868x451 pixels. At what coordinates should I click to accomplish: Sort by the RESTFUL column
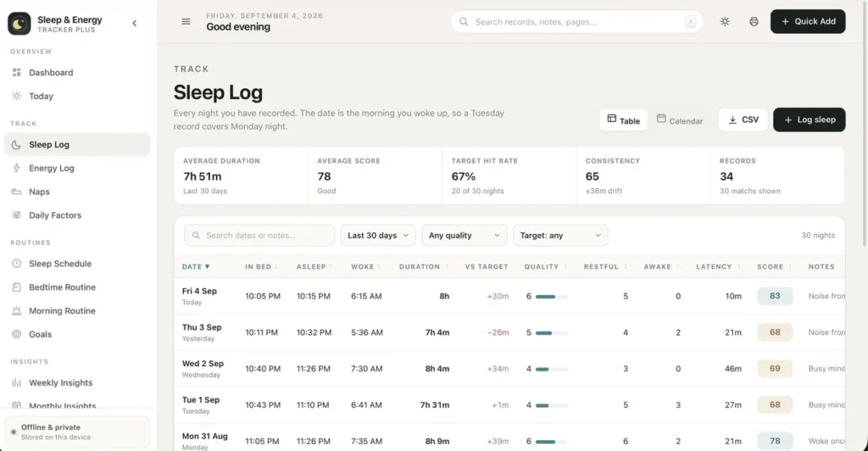(605, 267)
